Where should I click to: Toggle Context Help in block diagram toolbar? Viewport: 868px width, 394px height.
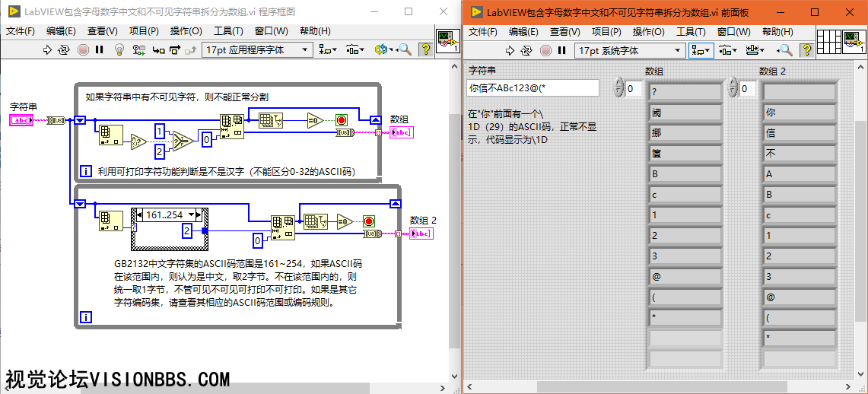pos(426,50)
